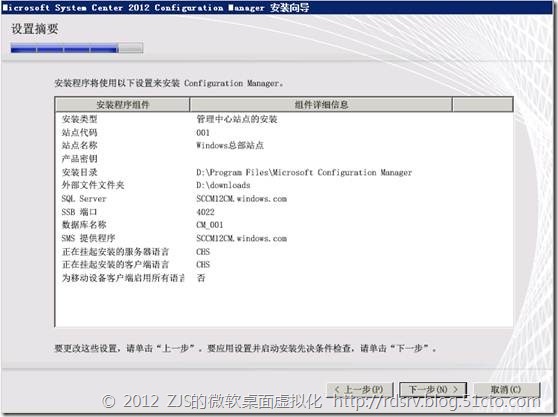Select the D:\downloads value
Viewport: 558px width, 417px height.
(x=223, y=185)
